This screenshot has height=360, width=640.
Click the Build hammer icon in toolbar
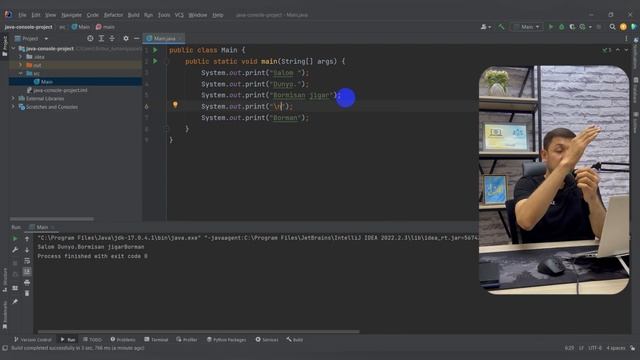click(501, 27)
